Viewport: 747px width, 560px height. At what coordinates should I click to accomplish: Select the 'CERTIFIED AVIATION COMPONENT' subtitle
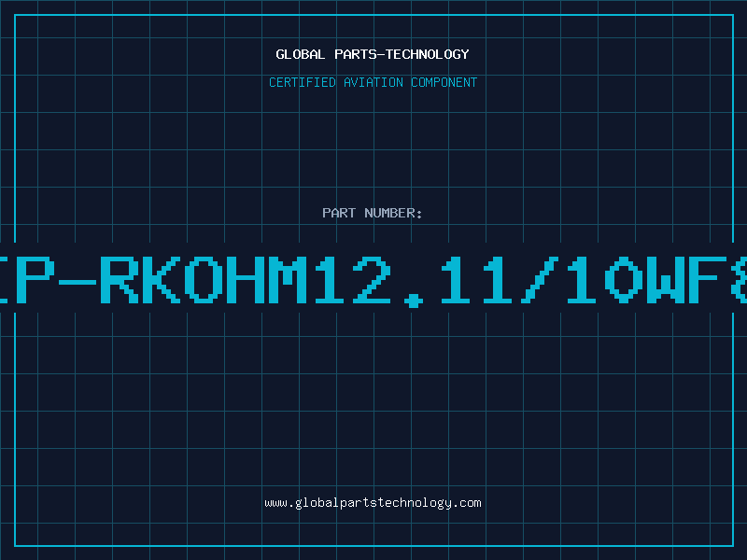pos(373,82)
